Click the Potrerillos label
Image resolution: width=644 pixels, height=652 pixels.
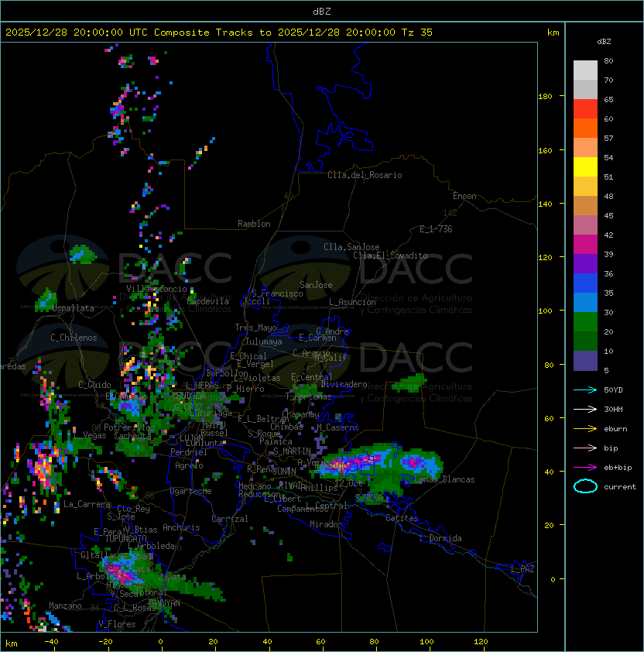[129, 427]
